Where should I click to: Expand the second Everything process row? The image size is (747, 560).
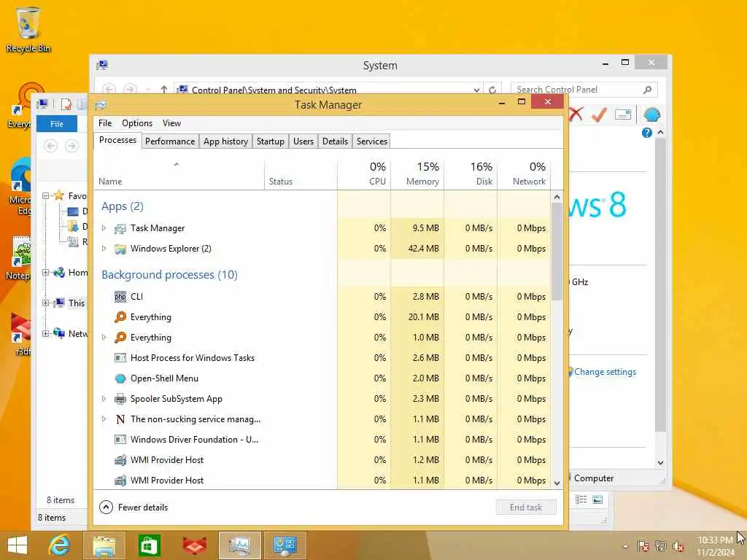[x=104, y=338]
